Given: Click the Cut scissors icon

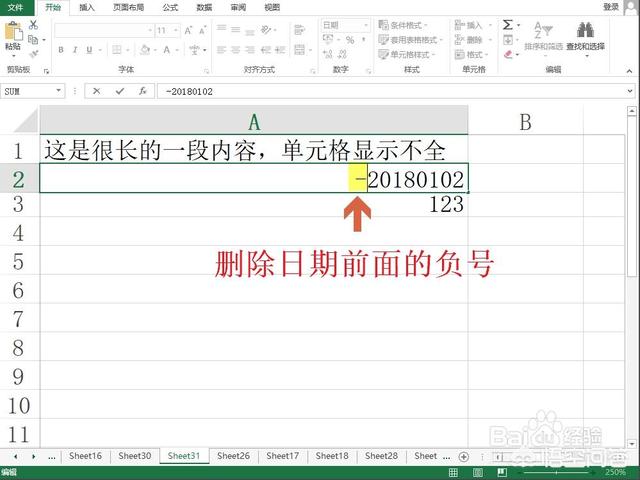Looking at the screenshot, I should pos(33,24).
